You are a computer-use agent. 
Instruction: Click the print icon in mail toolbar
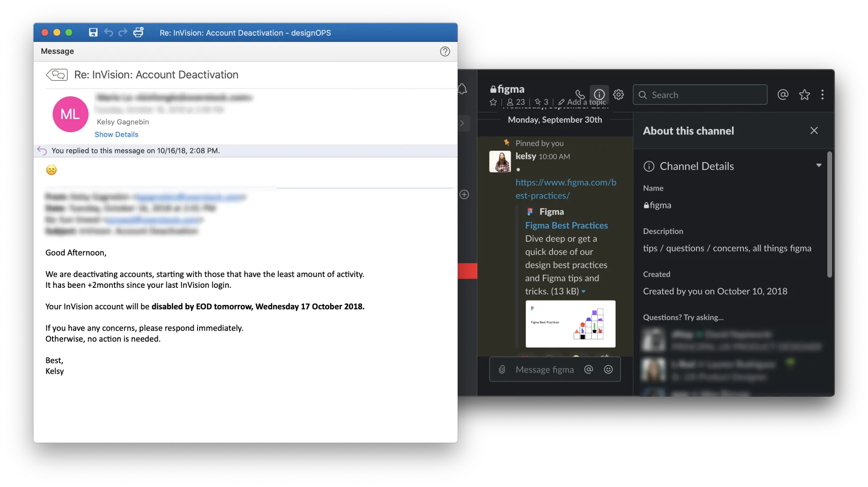tap(139, 33)
